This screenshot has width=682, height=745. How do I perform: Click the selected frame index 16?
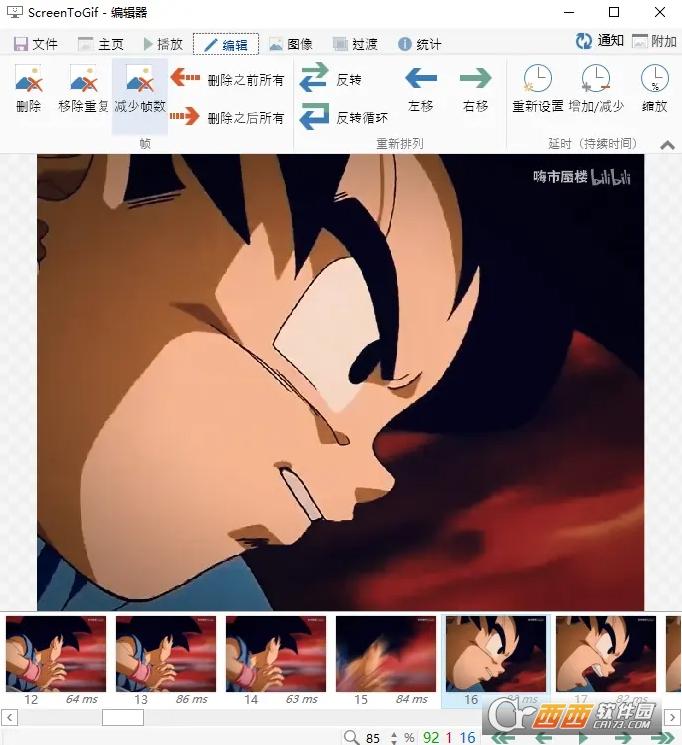tap(467, 737)
